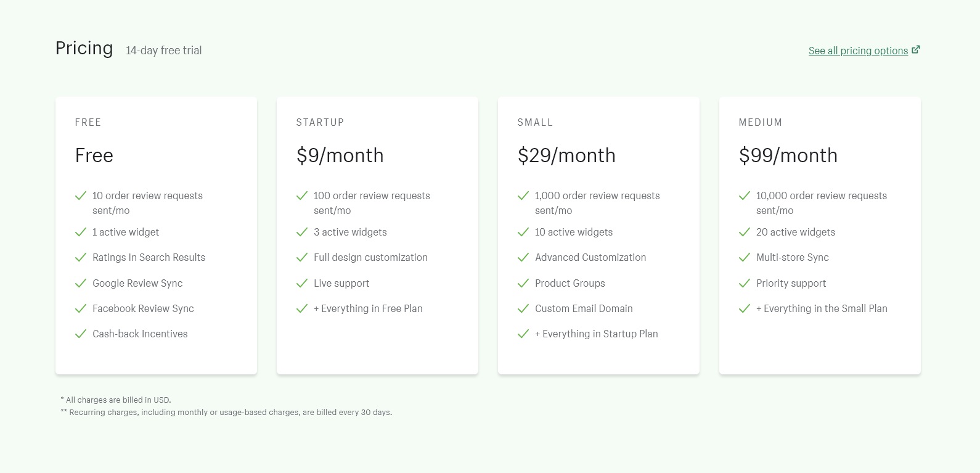Click the checkmark beside Priority support
Screen dimensions: 980x473
pyautogui.click(x=745, y=283)
